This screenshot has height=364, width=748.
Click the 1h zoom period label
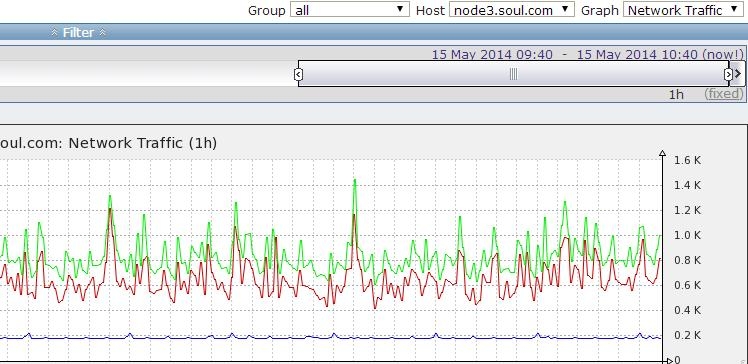click(x=676, y=94)
